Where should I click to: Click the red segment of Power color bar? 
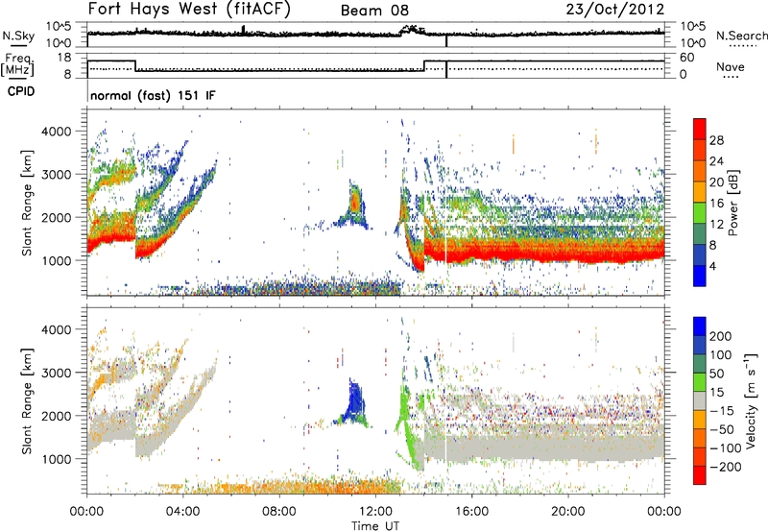tap(700, 129)
